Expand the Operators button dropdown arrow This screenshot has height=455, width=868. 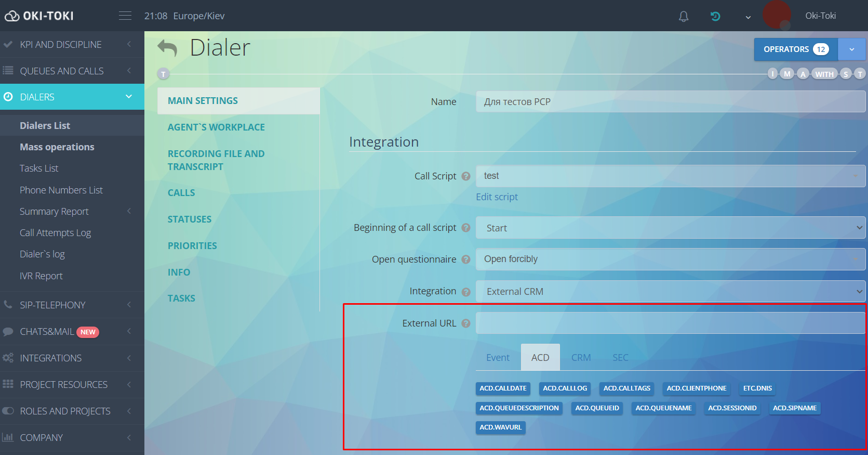coord(851,49)
